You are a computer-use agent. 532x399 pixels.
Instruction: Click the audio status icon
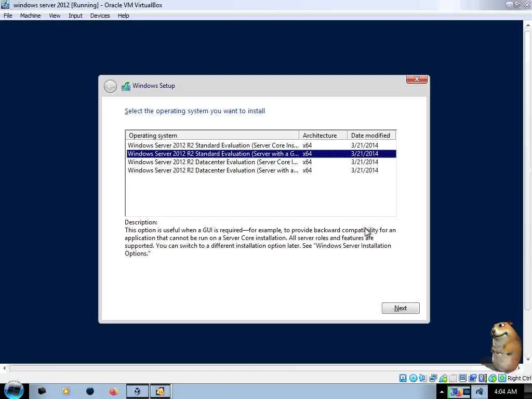tap(422, 378)
